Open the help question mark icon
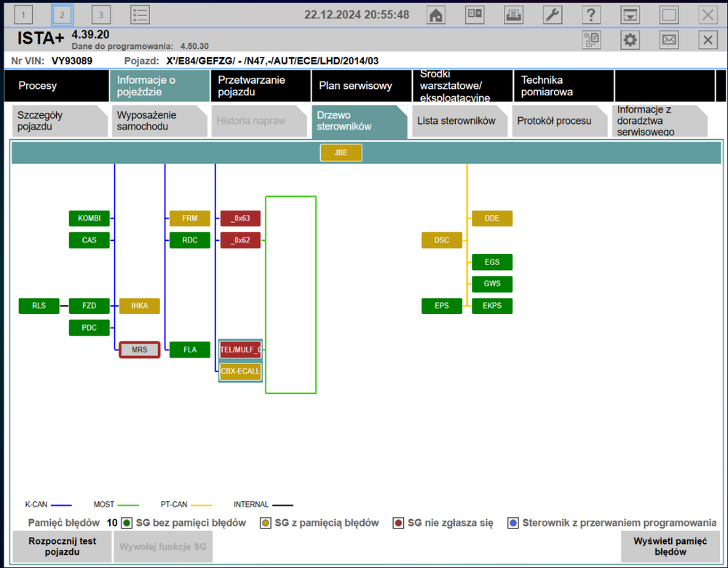 590,15
